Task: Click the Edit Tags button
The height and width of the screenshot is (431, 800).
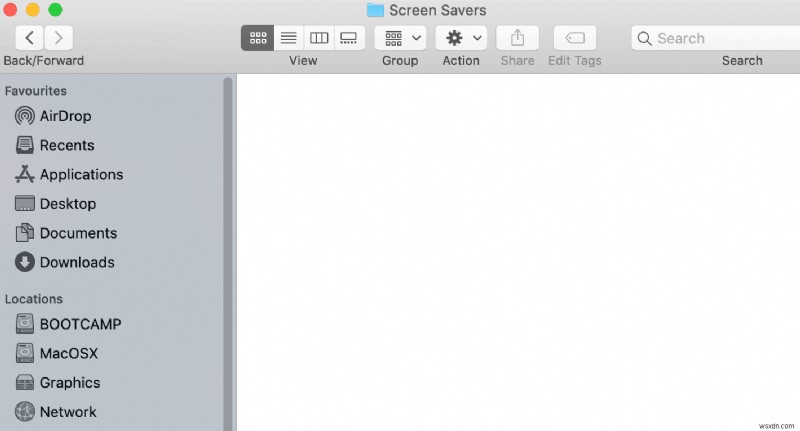Action: point(575,38)
